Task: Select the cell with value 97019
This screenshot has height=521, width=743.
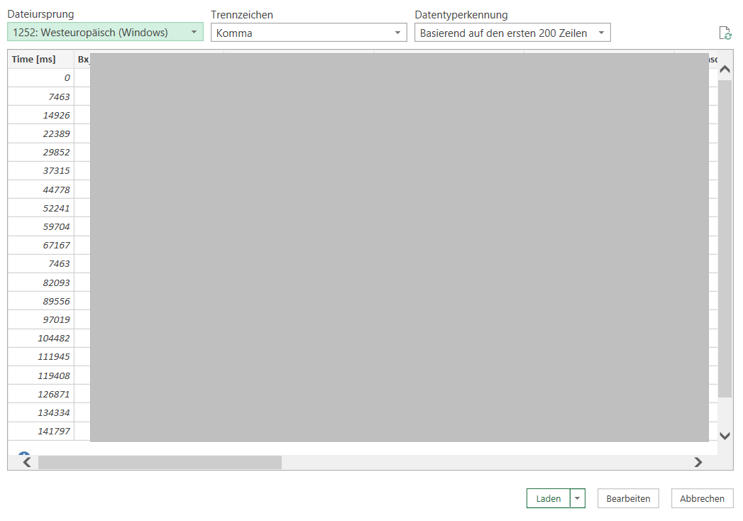Action: 41,320
